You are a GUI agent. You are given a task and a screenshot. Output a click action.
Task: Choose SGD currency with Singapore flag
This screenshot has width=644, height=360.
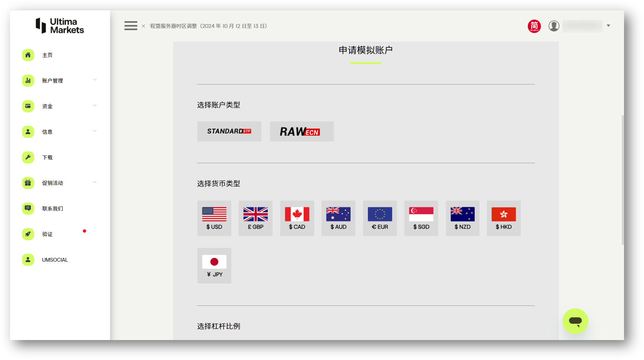click(421, 218)
